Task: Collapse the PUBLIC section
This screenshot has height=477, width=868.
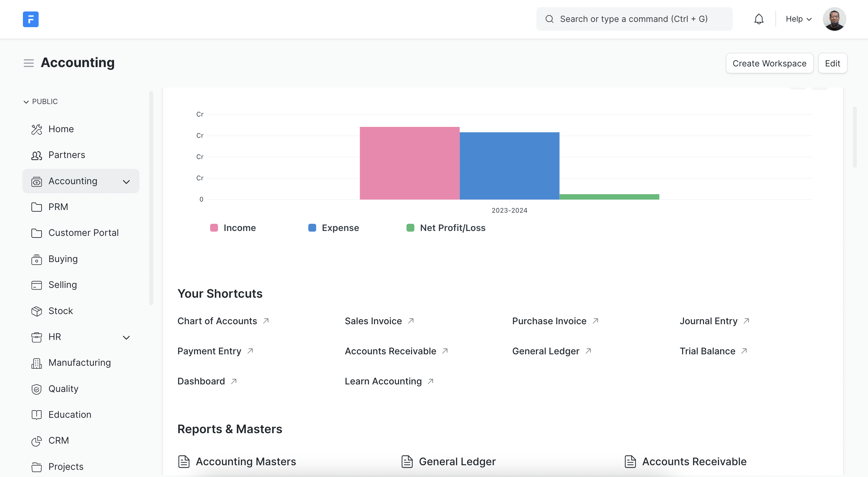Action: (26, 101)
